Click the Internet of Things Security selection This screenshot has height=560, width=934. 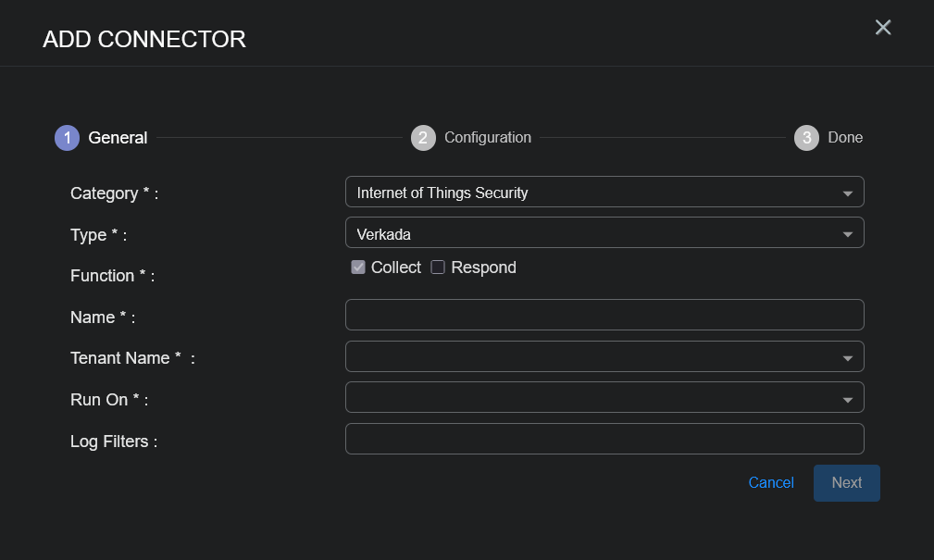point(442,193)
